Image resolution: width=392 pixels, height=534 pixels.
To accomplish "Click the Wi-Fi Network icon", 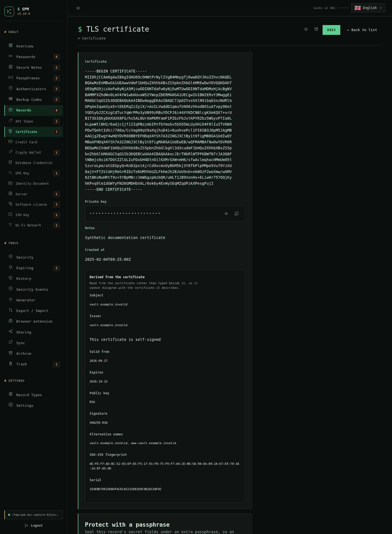I will click(10, 225).
